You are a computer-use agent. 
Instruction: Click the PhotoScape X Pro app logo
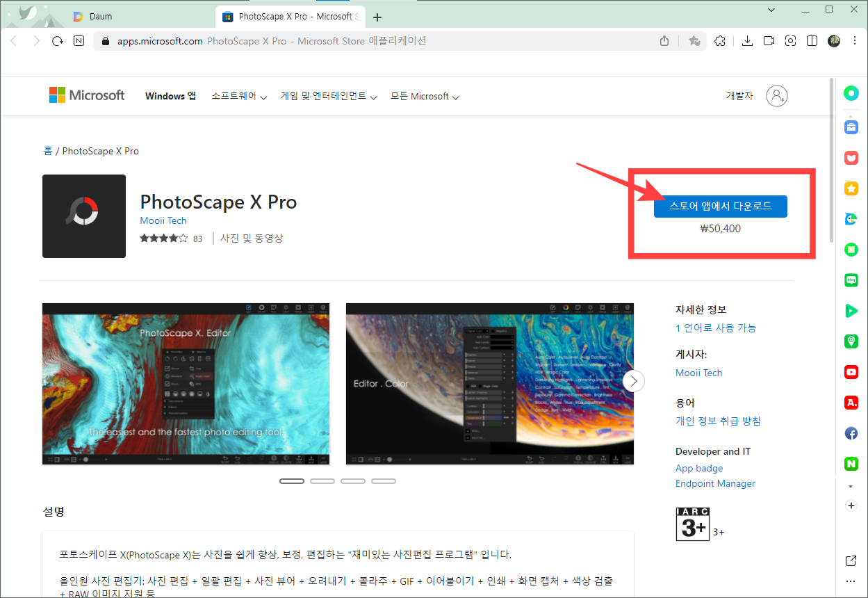pyautogui.click(x=84, y=216)
